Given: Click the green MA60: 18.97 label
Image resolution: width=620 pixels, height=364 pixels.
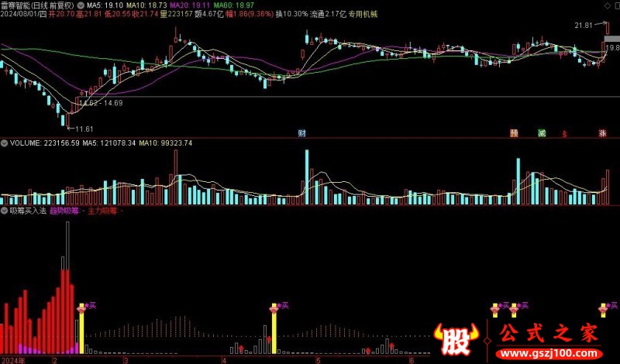Looking at the screenshot, I should click(x=234, y=5).
